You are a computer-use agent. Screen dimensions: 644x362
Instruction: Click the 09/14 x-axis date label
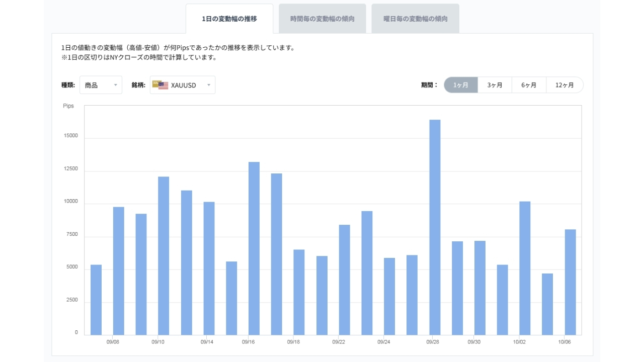click(x=207, y=342)
